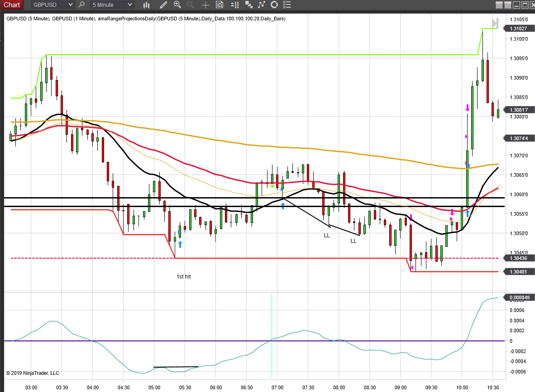Open the GBPUSD instrument dropdown
The image size is (535, 392).
point(53,5)
